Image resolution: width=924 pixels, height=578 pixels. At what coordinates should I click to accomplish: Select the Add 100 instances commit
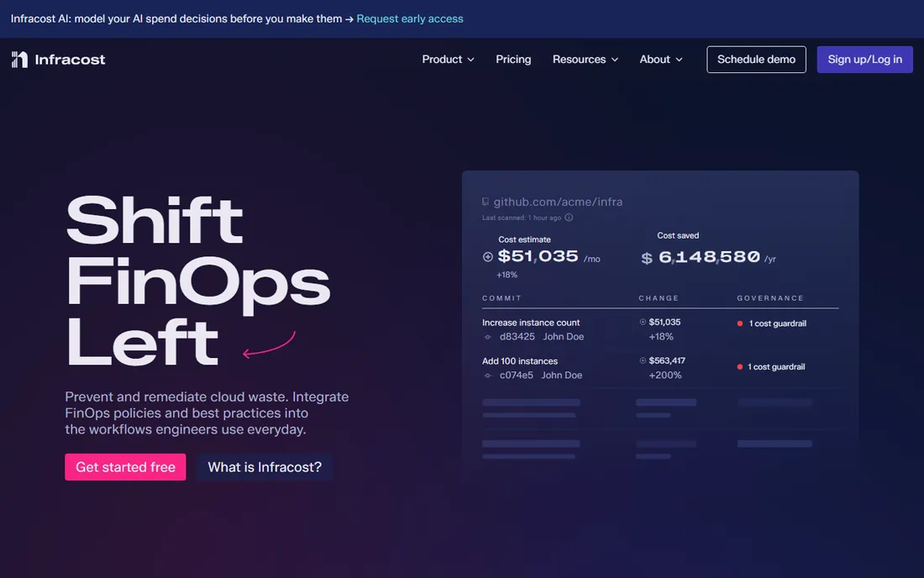tap(519, 360)
